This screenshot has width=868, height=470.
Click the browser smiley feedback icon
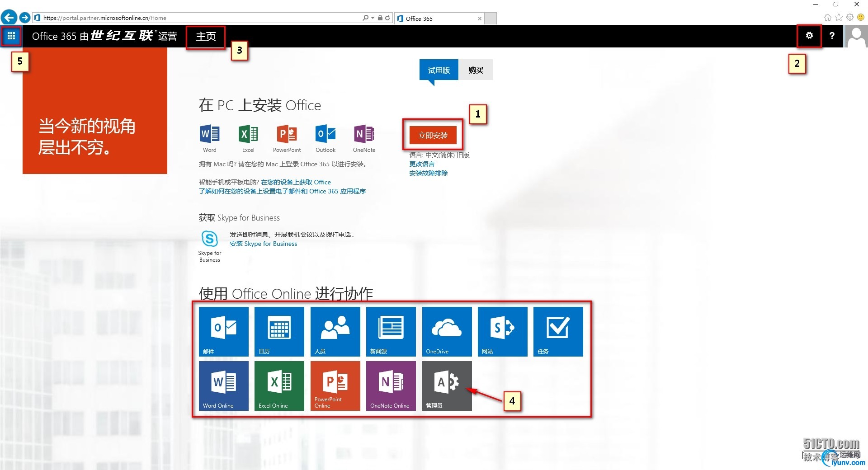coord(861,18)
